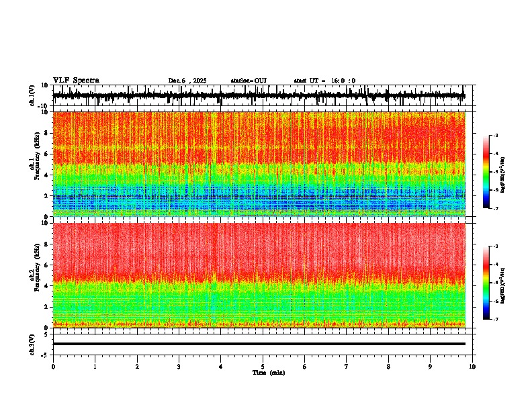Click the ch.1 spectrogram plot area
Viewport: 532px width, 411px height.
(x=259, y=164)
